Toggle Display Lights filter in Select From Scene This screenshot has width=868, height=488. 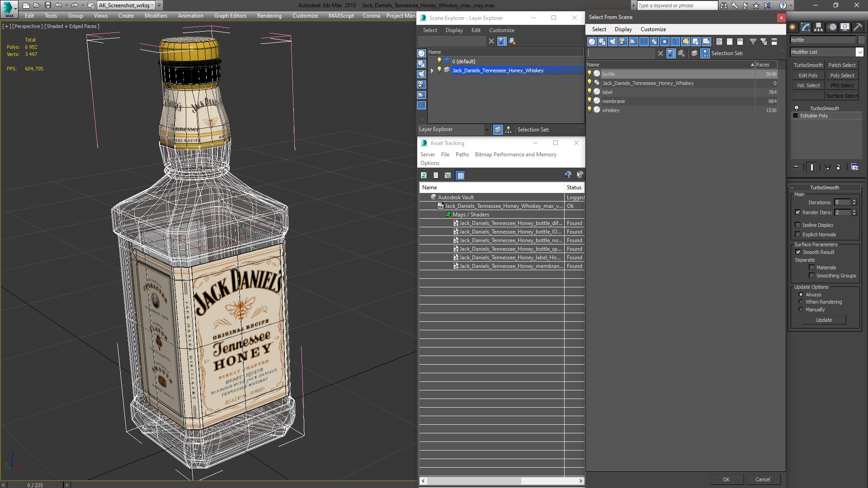pos(613,42)
